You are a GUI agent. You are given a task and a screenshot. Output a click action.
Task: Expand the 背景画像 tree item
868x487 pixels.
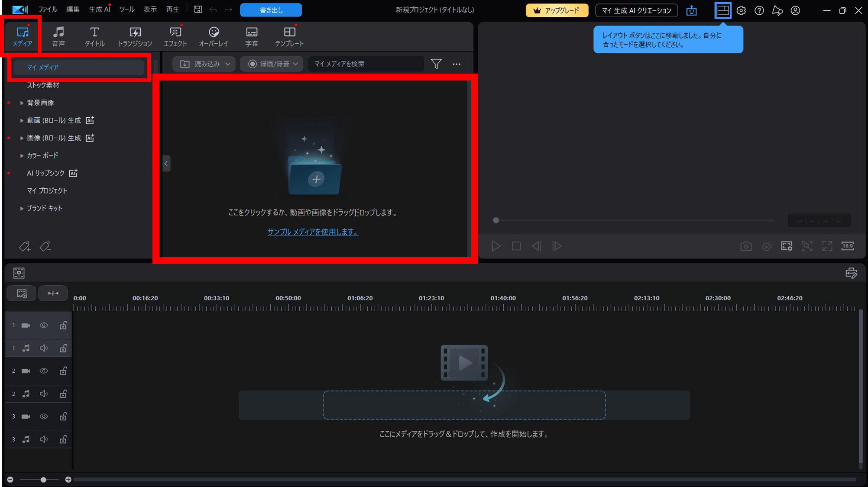(22, 103)
